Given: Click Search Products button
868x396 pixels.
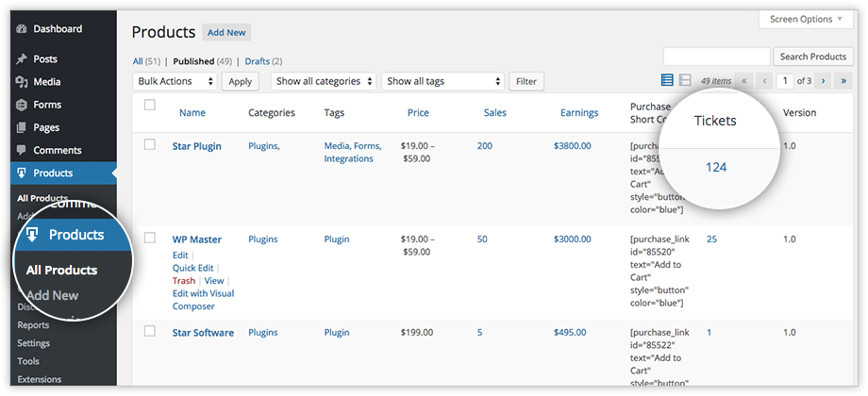Looking at the screenshot, I should (x=813, y=57).
